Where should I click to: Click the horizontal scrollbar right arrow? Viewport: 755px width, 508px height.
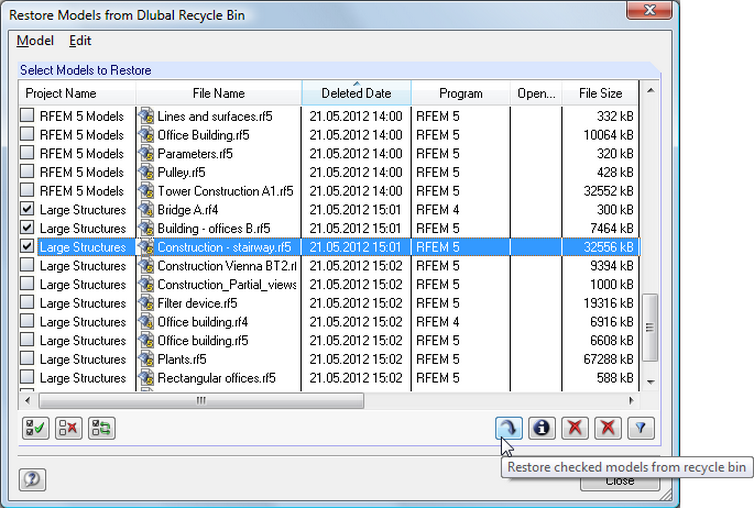tap(631, 401)
